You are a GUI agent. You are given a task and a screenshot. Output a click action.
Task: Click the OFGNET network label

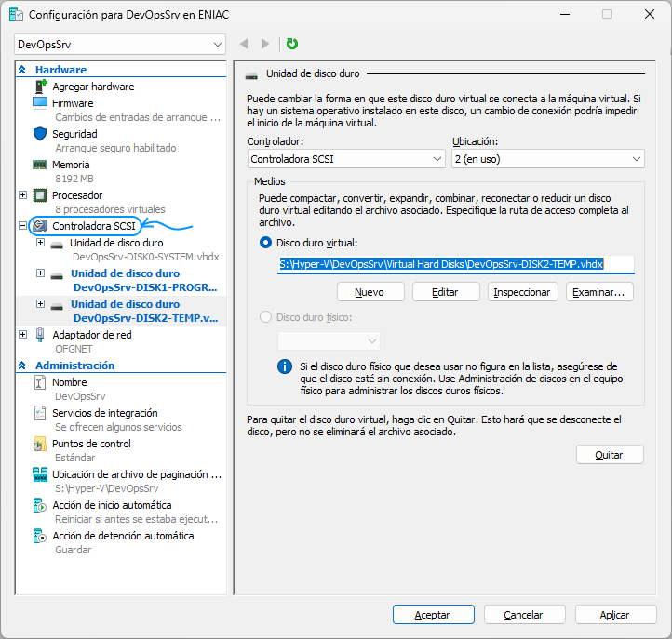(x=74, y=349)
